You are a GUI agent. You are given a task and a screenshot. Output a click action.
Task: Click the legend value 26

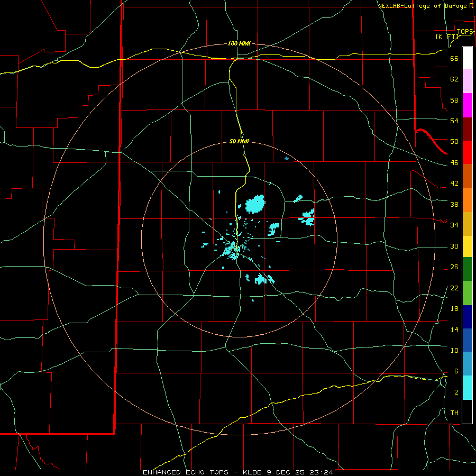[x=454, y=267]
